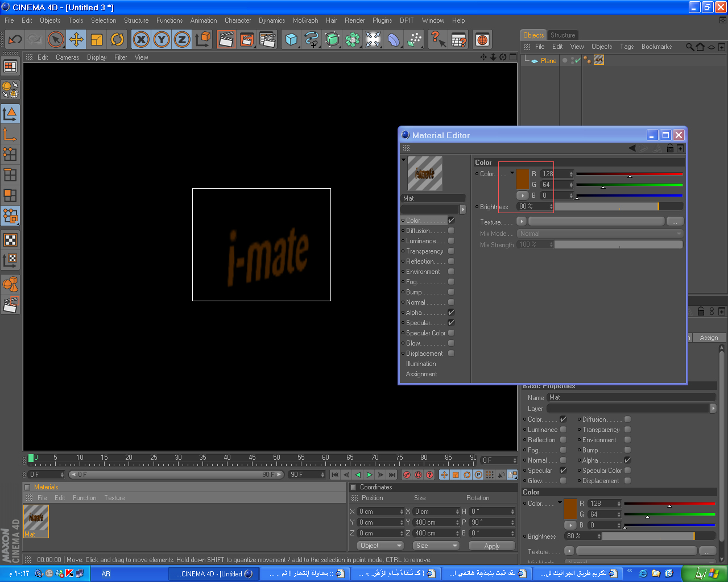
Task: Enable the Glow channel in Material Editor
Action: pos(451,343)
